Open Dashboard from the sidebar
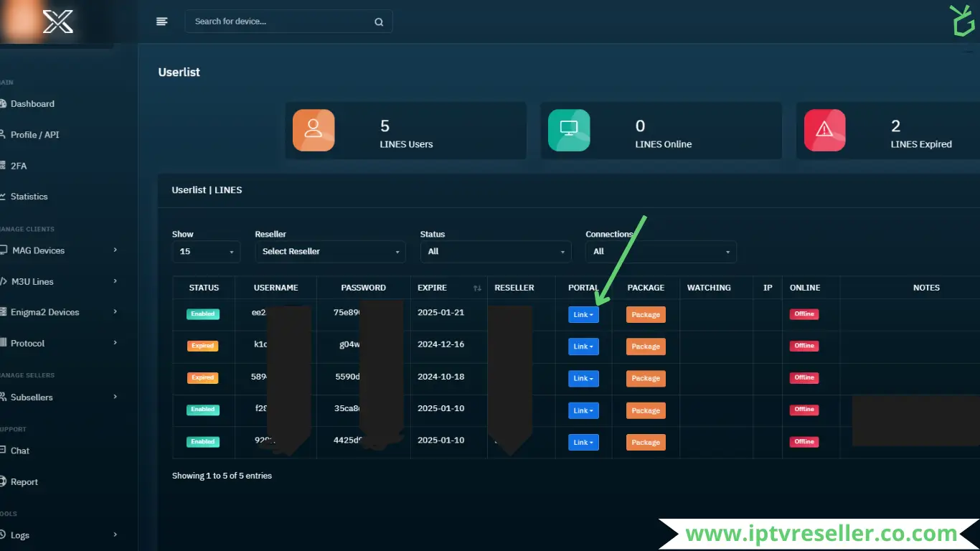This screenshot has height=551, width=980. tap(32, 104)
